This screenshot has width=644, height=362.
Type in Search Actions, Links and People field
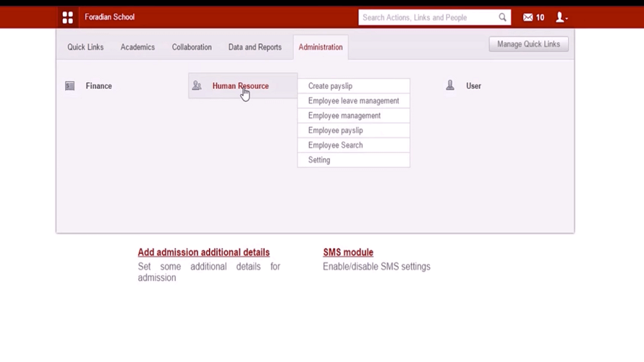[427, 17]
